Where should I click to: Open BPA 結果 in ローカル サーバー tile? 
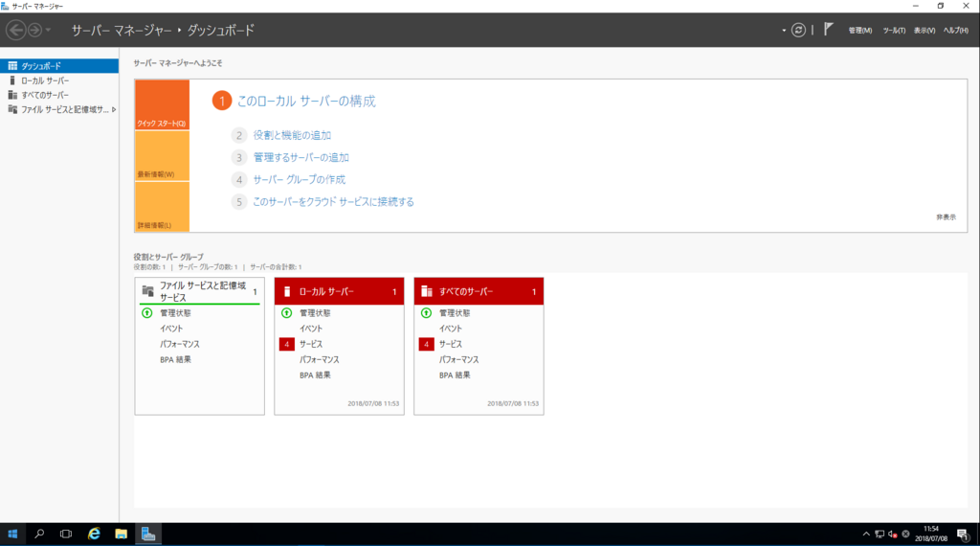tap(315, 375)
